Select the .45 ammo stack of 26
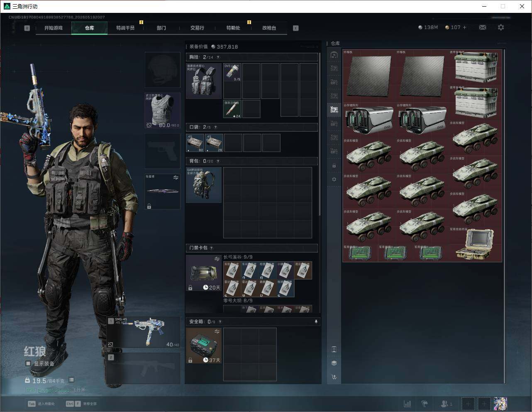The image size is (532, 412). (215, 143)
